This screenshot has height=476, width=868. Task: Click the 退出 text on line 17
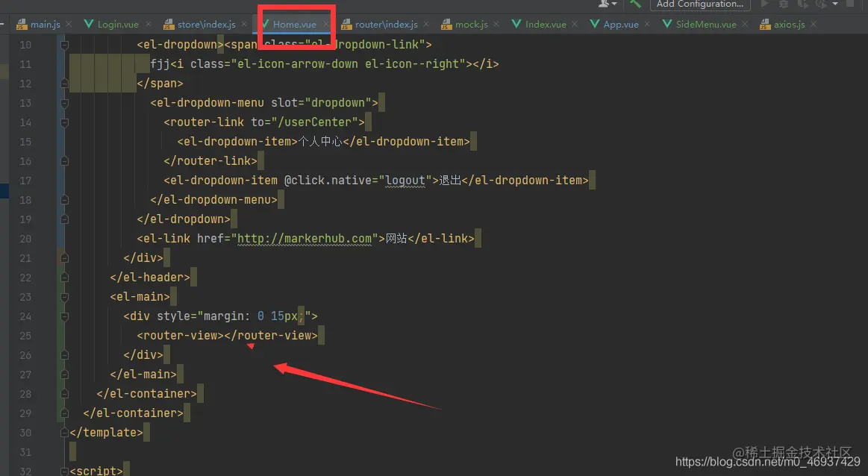[450, 181]
